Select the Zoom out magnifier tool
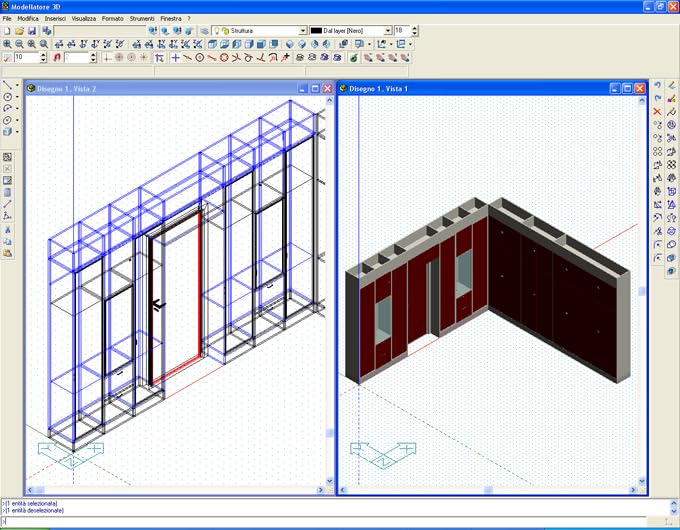The image size is (680, 530). click(x=19, y=44)
